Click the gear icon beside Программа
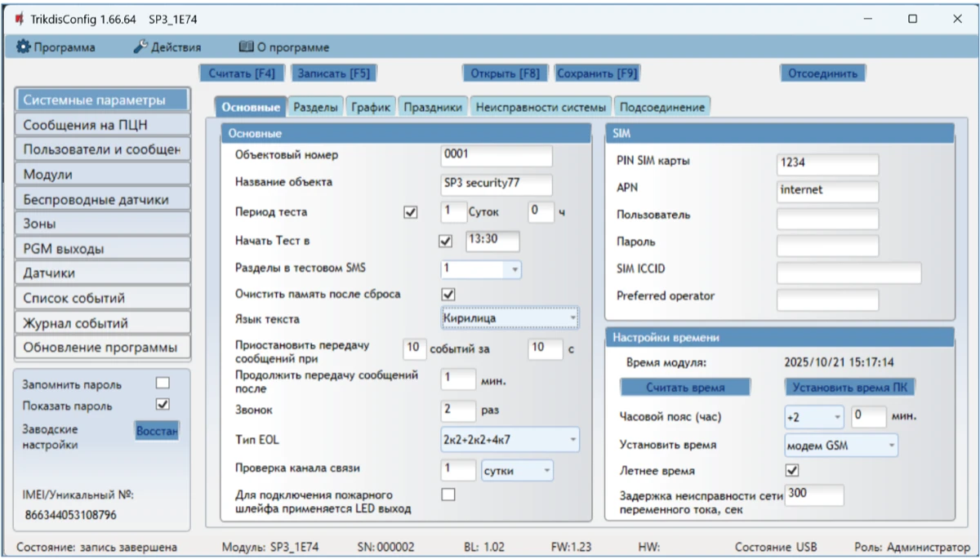The image size is (980, 559). tap(24, 47)
